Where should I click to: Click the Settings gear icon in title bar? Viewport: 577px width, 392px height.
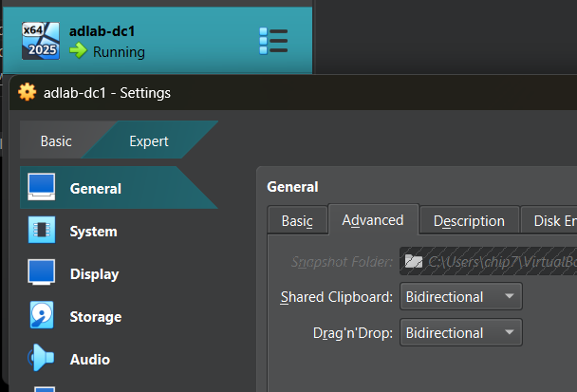click(x=28, y=92)
